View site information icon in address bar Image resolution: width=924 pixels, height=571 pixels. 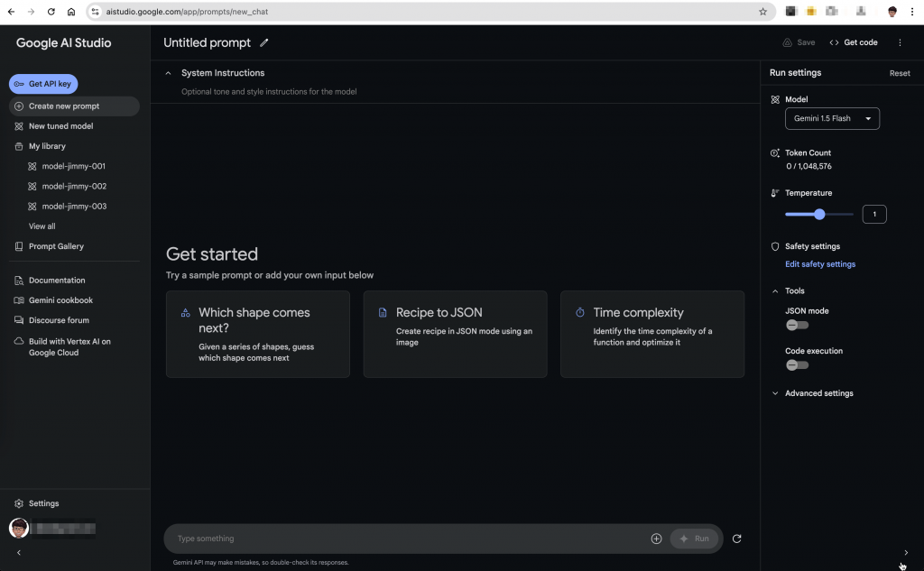point(96,12)
